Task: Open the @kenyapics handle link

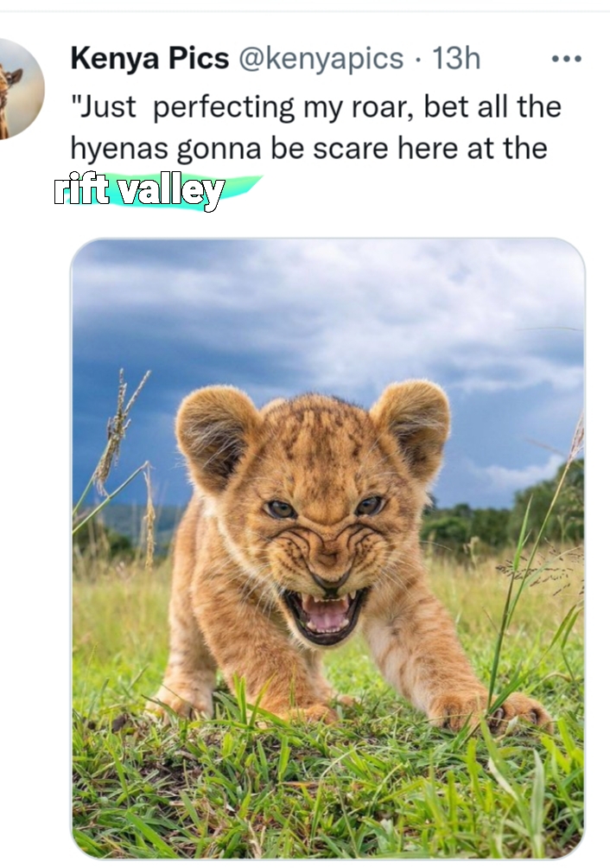Action: click(x=321, y=59)
